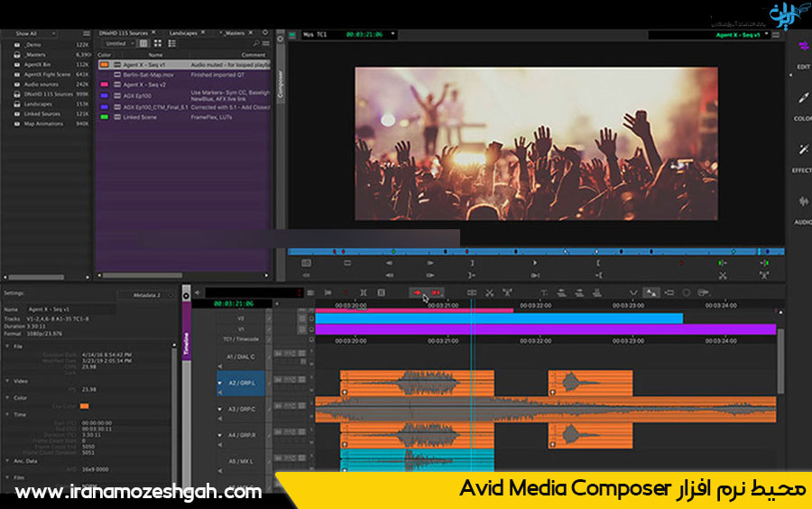Image resolution: width=812 pixels, height=509 pixels.
Task: Select the Linked Scene sequence row
Action: tap(184, 117)
